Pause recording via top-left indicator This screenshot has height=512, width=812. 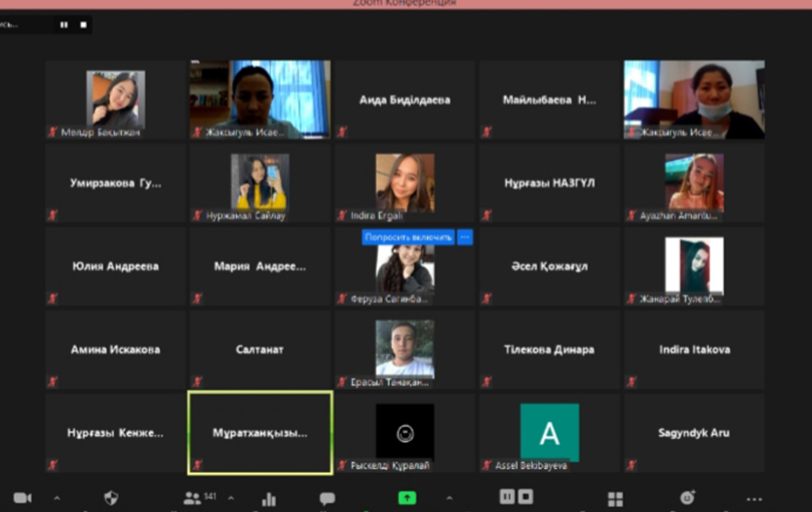tap(63, 24)
